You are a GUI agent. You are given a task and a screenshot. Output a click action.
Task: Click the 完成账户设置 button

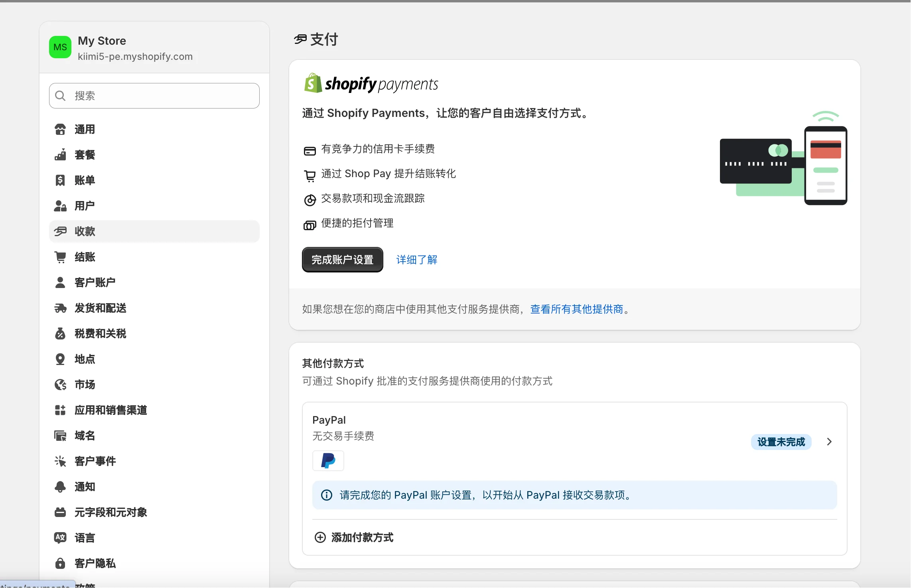pos(342,260)
